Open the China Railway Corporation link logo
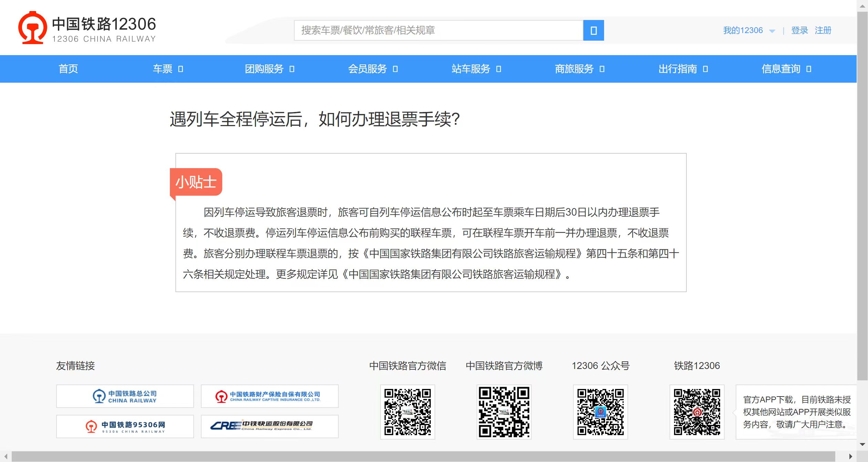This screenshot has width=868, height=462. coord(125,396)
